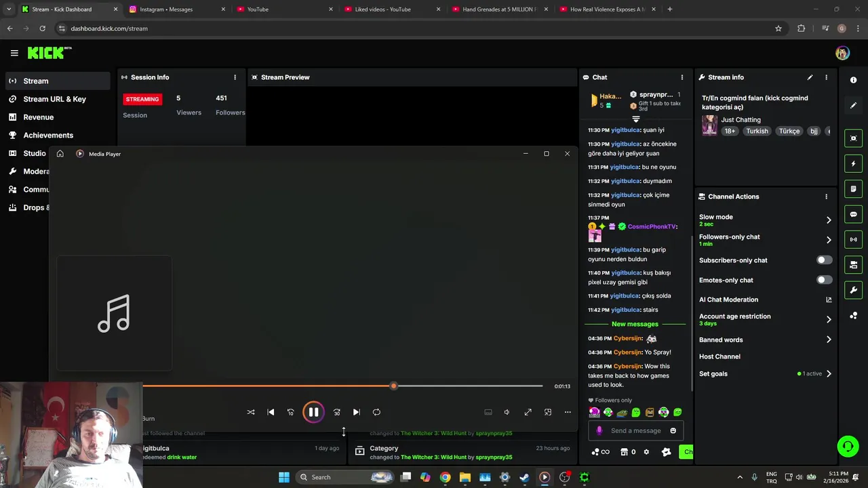Click the Just Chatting category
The image size is (868, 488).
pyautogui.click(x=741, y=120)
